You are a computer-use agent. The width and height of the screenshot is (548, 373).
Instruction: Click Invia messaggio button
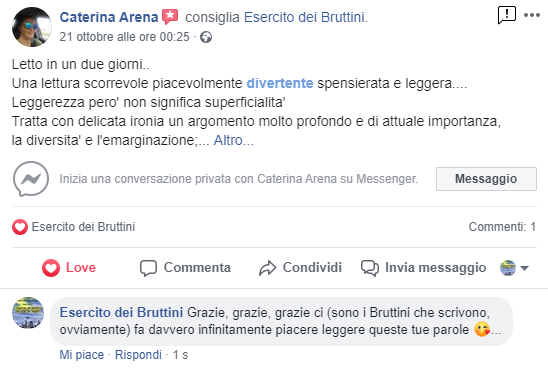[x=423, y=268]
